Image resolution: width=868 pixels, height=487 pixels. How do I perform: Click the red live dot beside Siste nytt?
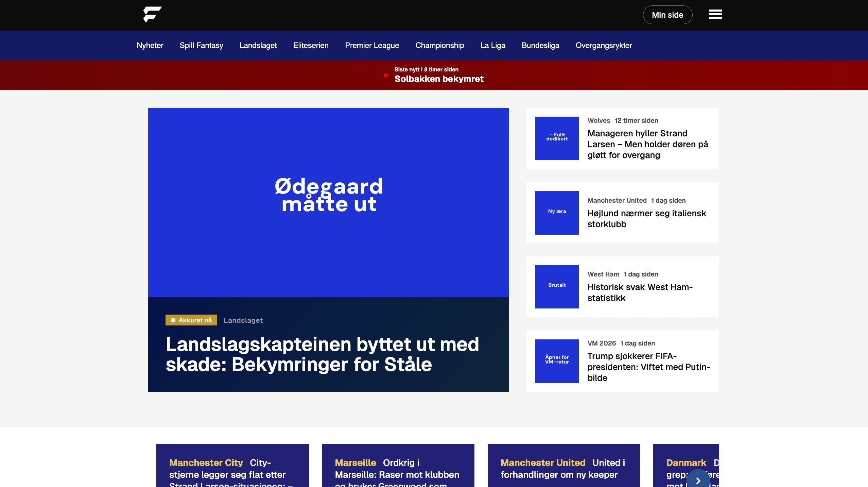[386, 75]
